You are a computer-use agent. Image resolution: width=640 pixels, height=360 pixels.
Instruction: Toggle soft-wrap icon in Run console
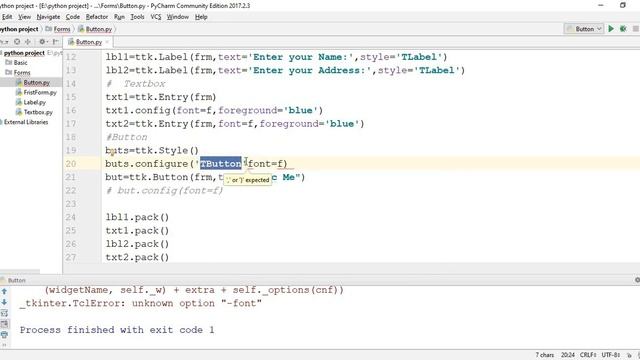(4, 313)
